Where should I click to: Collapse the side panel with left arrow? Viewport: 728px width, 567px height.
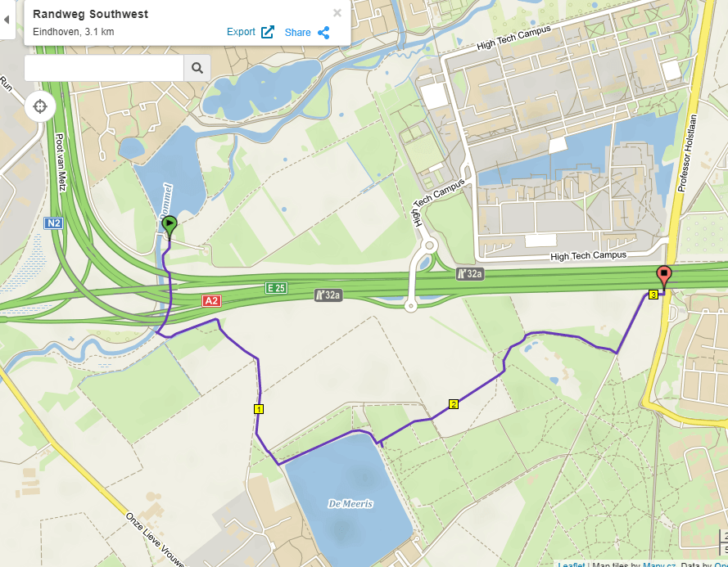pyautogui.click(x=7, y=20)
